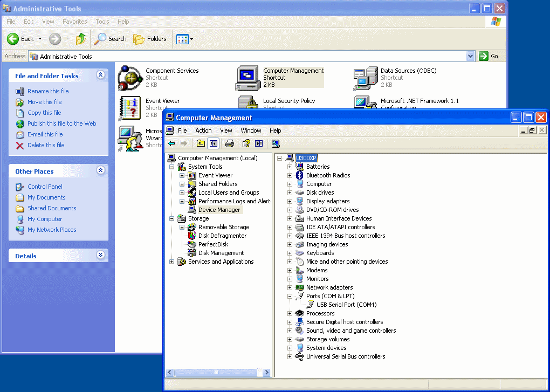Click the Bluetooth Radios device icon

(x=300, y=175)
